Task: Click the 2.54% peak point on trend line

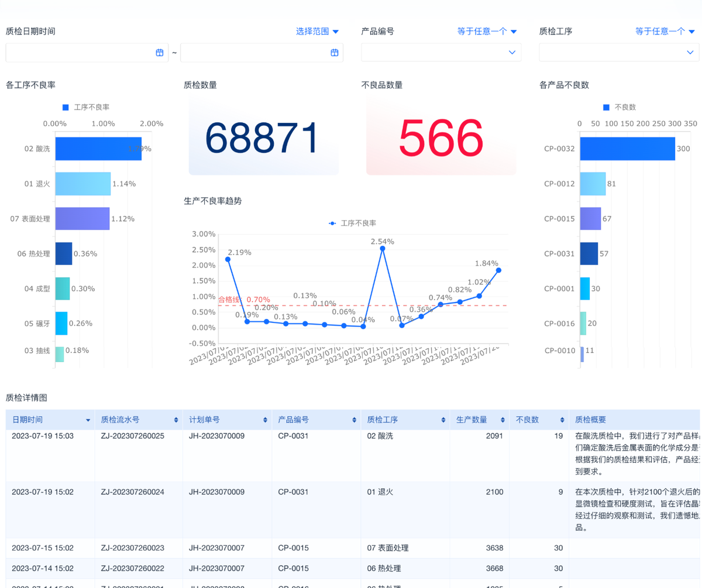Action: point(383,249)
